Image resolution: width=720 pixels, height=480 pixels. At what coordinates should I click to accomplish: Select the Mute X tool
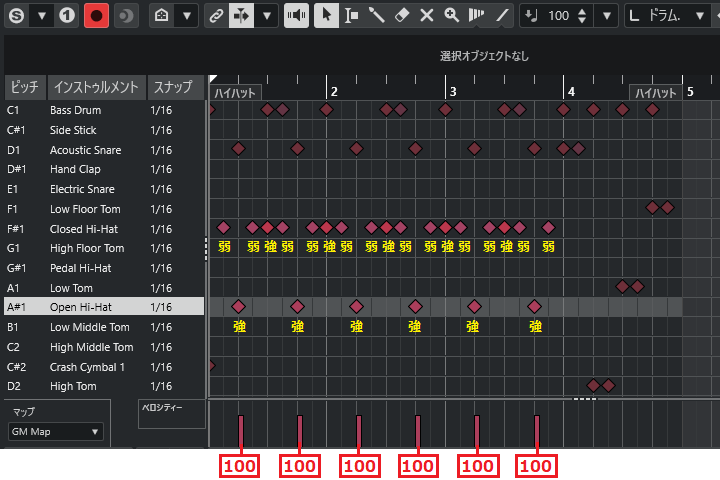(427, 16)
